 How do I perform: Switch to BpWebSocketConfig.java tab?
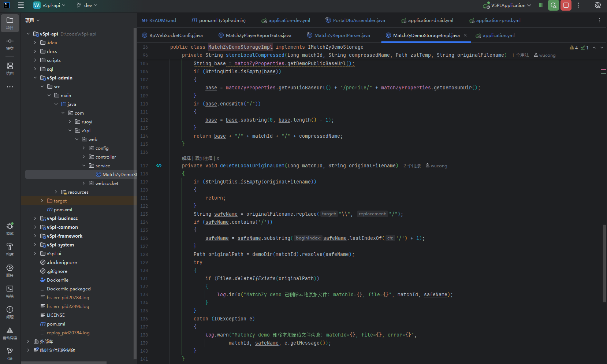pyautogui.click(x=172, y=35)
